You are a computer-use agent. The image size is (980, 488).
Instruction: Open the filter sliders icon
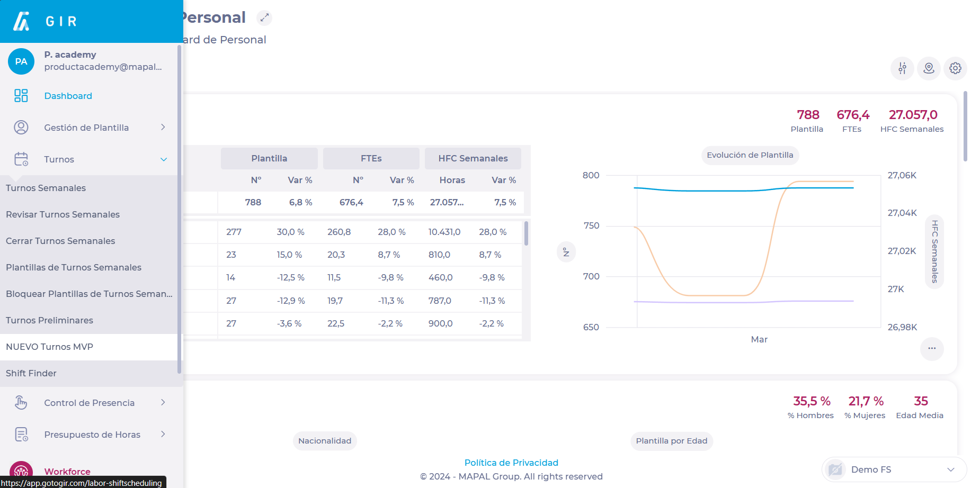pos(902,68)
